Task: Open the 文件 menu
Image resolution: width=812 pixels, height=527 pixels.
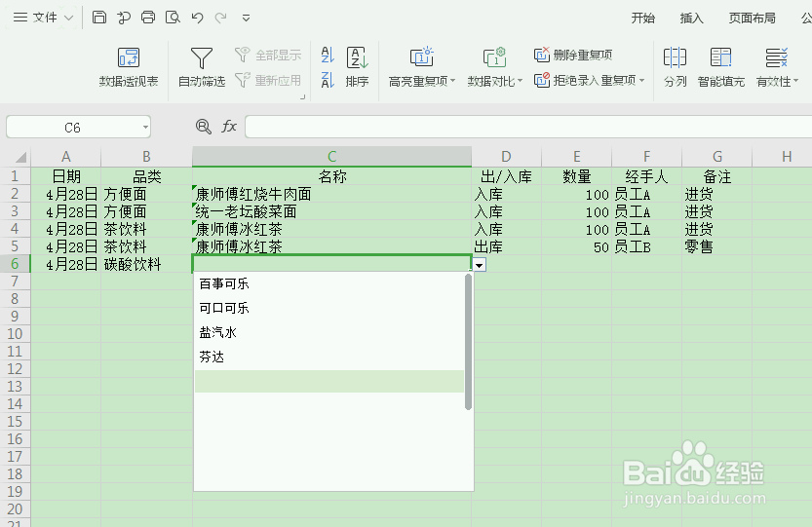Action: tap(44, 18)
